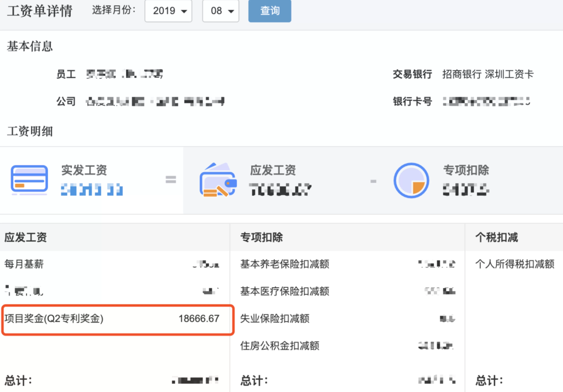Click the 基本养老保险扣减额 row
The width and height of the screenshot is (563, 392).
click(x=284, y=264)
